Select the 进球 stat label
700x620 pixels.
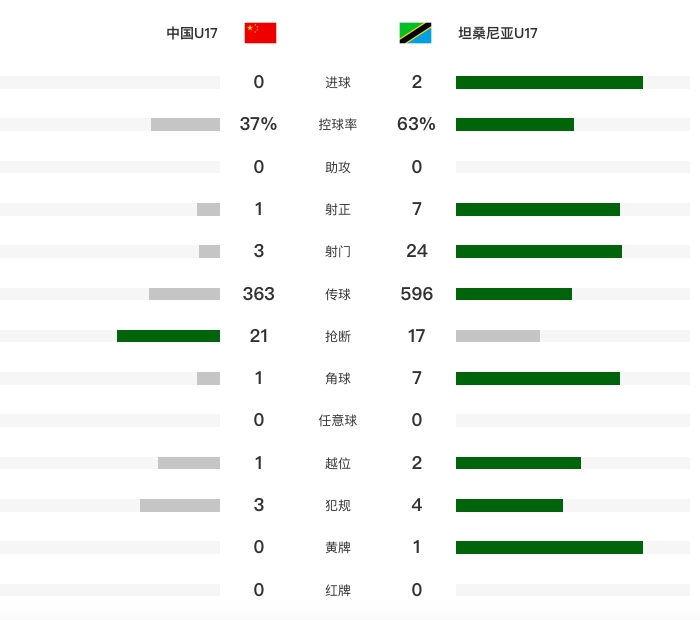(x=338, y=83)
